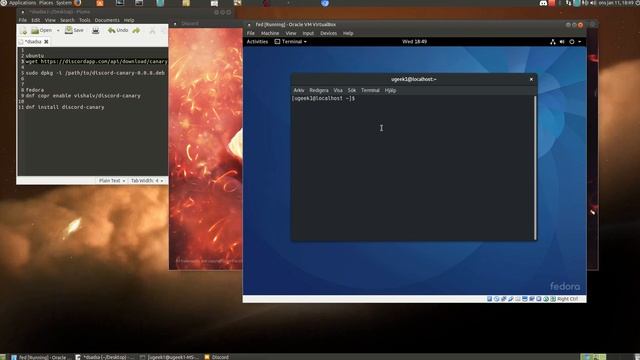Launch Firefox from the top panel
Screen dimensions: 640x360
tap(77, 3)
